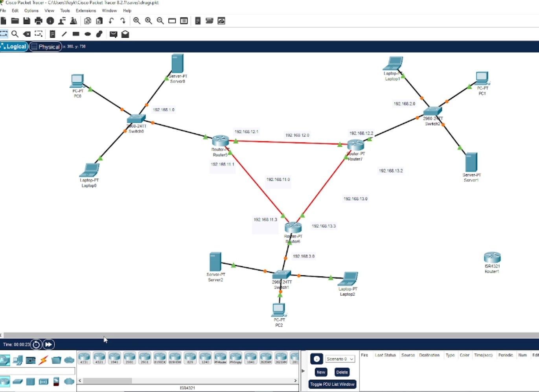539x392 pixels.
Task: Save the network with the floppy disk icon
Action: tap(27, 21)
